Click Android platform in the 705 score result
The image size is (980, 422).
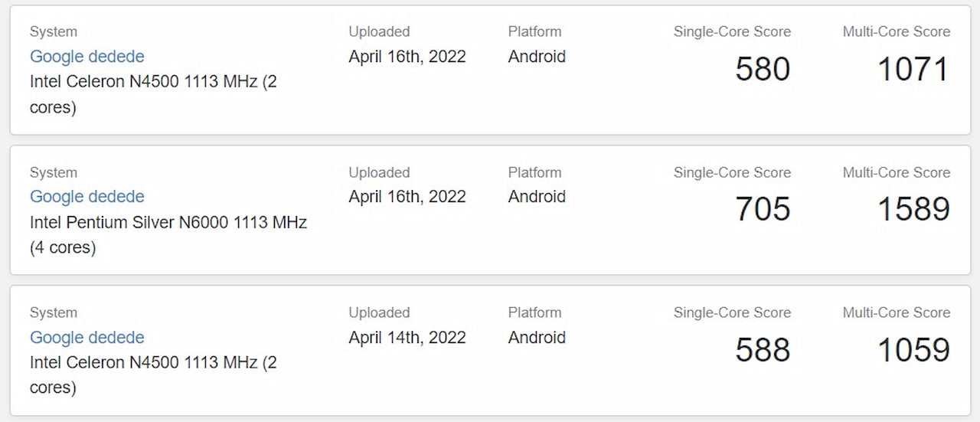point(537,197)
